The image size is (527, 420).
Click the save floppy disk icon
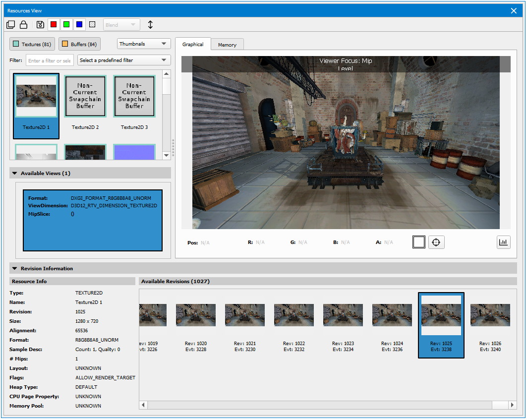tap(40, 25)
